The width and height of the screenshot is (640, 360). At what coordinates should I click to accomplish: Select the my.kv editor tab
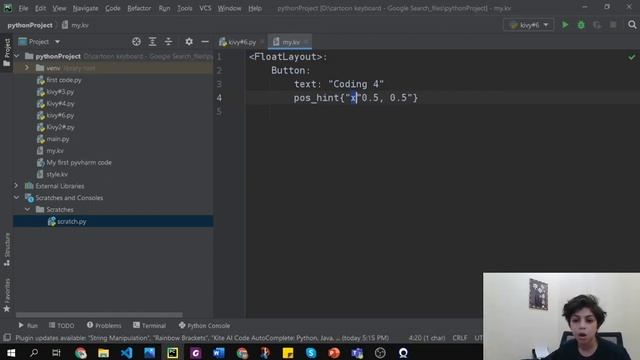pos(291,42)
